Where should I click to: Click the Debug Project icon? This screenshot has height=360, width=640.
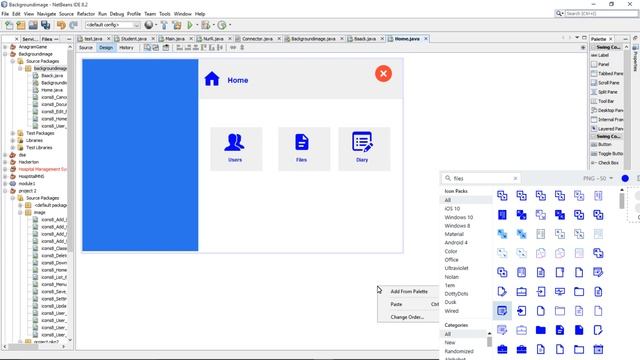tap(206, 25)
